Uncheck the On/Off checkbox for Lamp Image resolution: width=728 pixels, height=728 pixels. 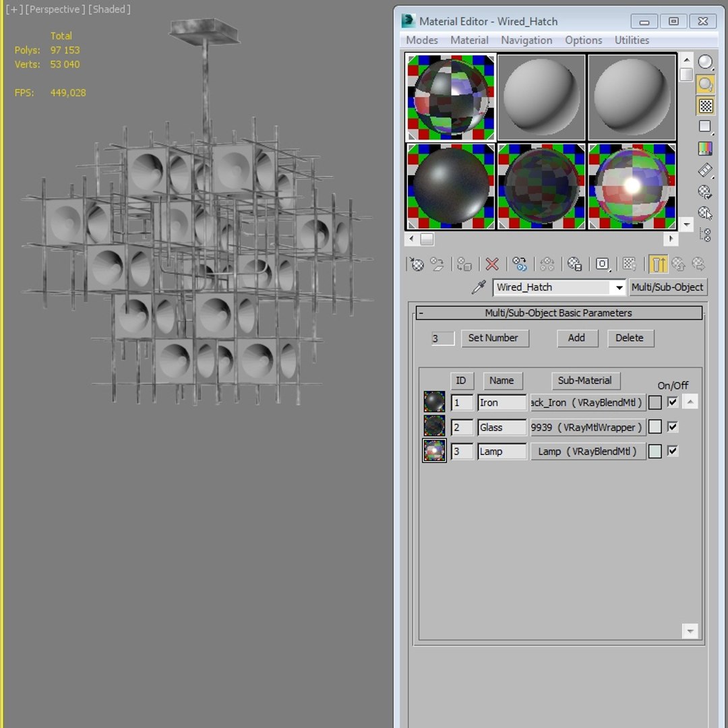pyautogui.click(x=672, y=450)
